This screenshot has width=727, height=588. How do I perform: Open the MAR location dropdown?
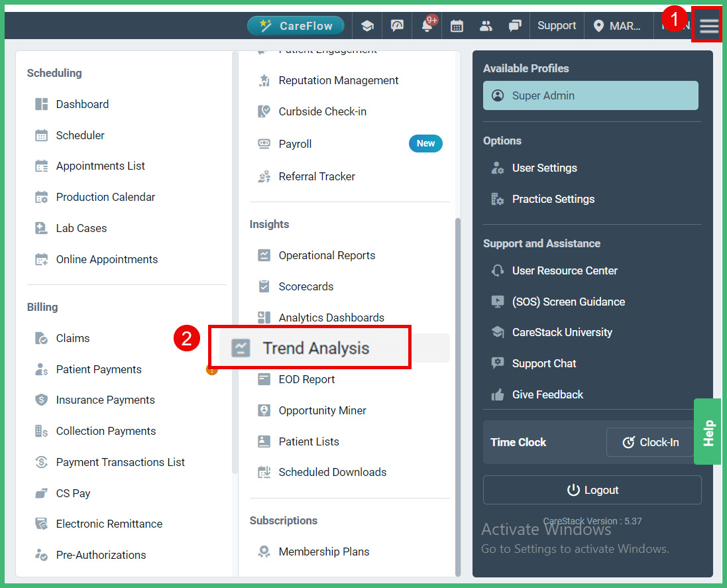coord(618,25)
